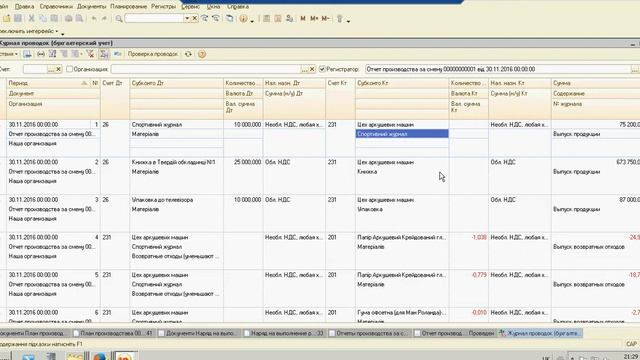Open the Регистры menu
This screenshot has width=640, height=360.
tap(163, 7)
